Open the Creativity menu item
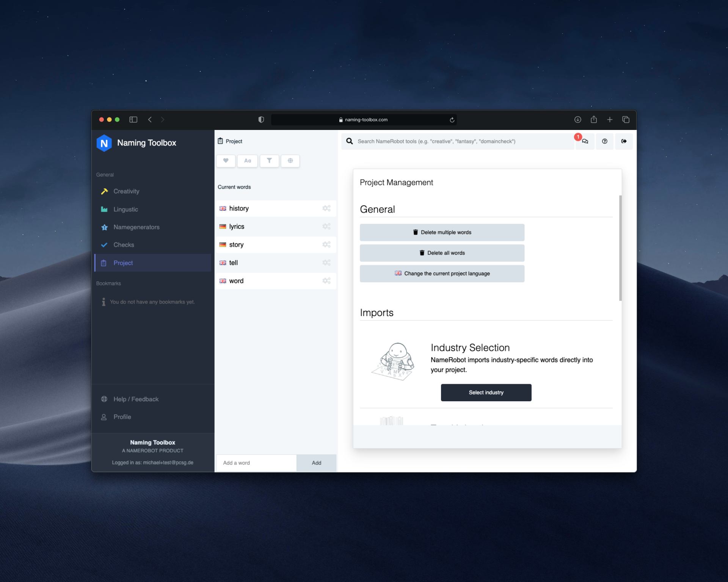Screen dimensions: 728x582 pyautogui.click(x=126, y=191)
